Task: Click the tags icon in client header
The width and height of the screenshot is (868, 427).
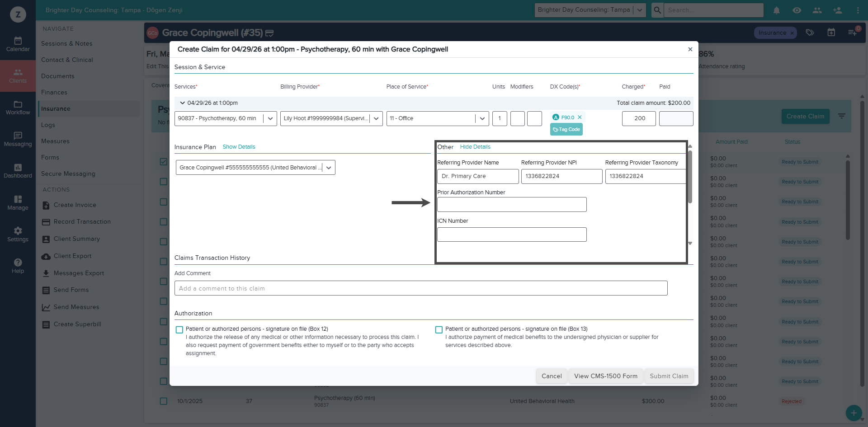Action: tap(810, 33)
